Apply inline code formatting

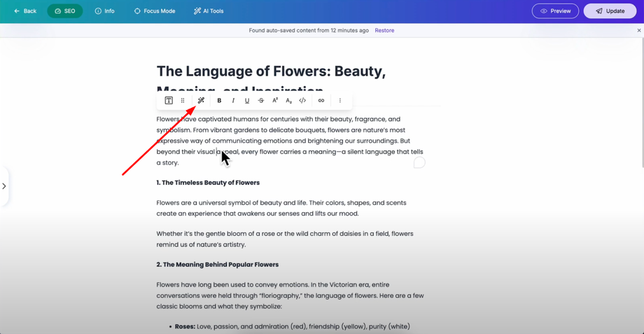(302, 101)
